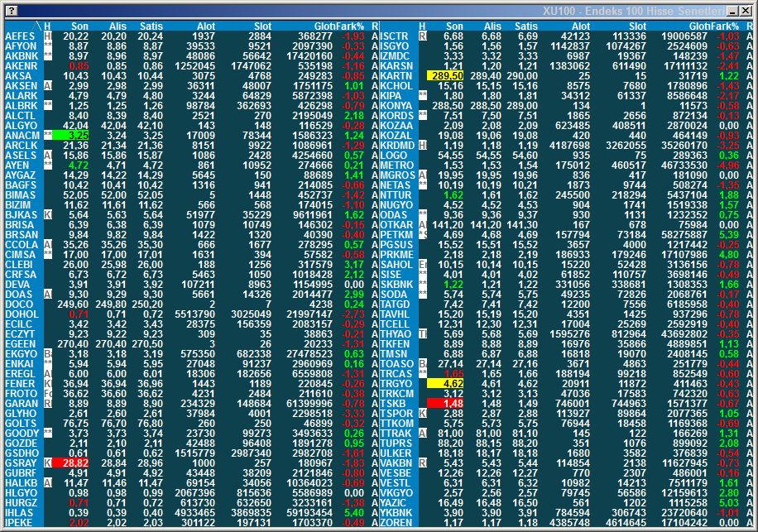The image size is (758, 532).
Task: Select YKBNK volume value 23720640
Action: point(684,513)
